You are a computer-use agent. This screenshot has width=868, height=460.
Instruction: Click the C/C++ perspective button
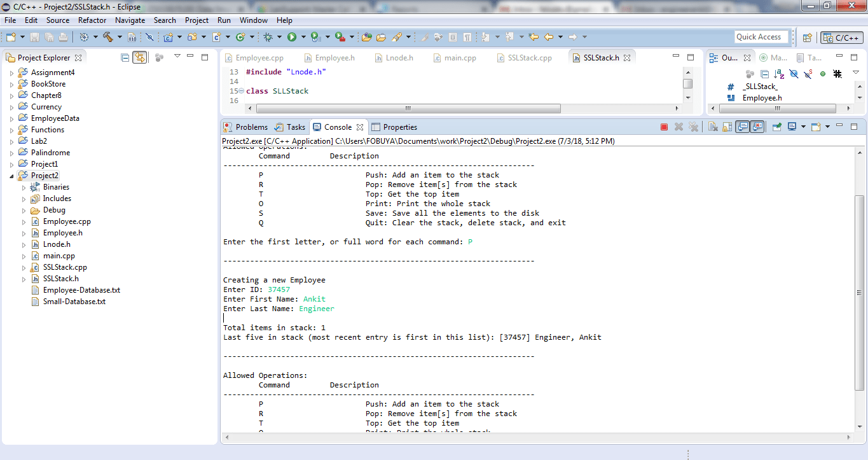[841, 36]
